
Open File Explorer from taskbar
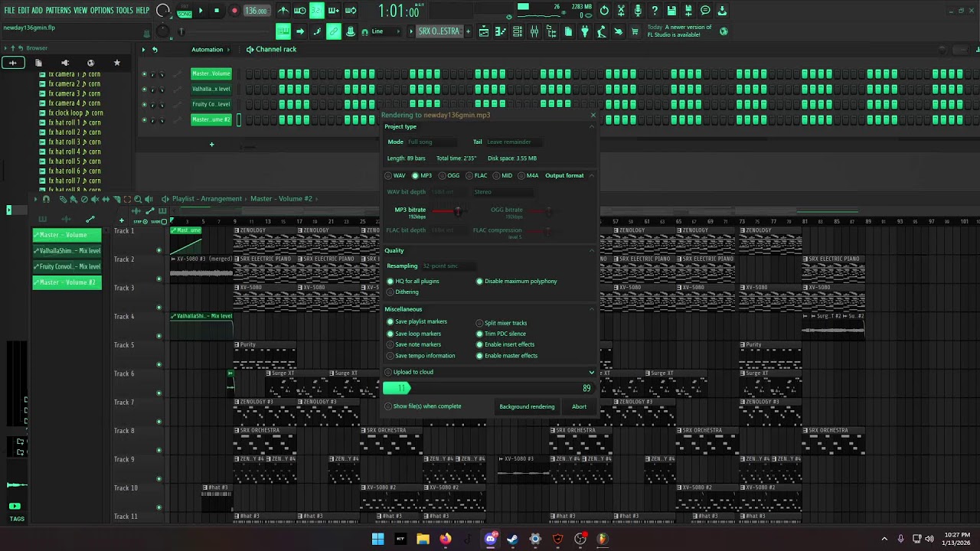click(x=423, y=539)
